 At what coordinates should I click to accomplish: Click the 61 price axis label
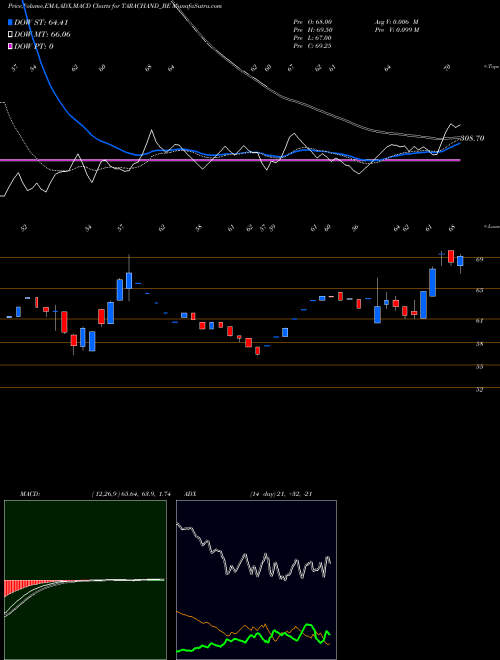click(x=479, y=321)
